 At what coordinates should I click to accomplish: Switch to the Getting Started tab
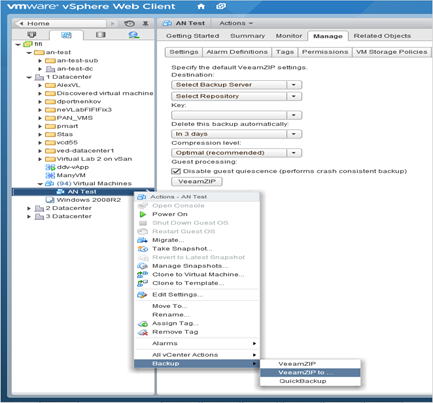193,36
